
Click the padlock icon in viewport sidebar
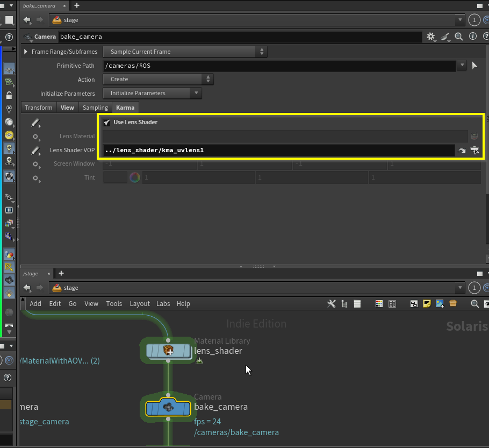point(9,95)
